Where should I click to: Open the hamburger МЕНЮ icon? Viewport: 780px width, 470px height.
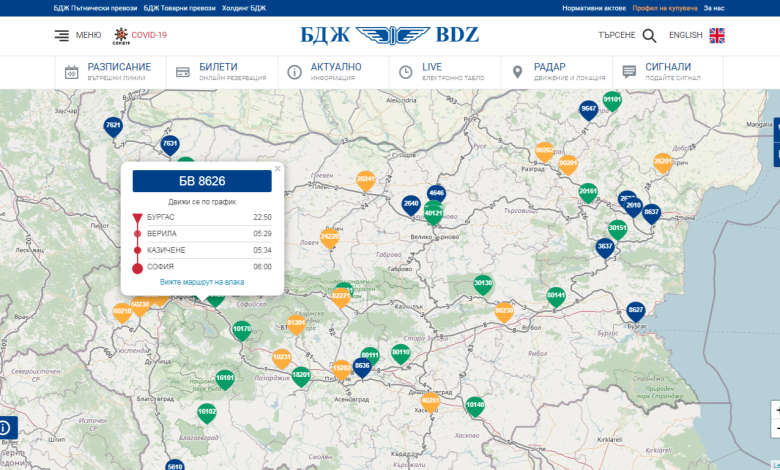click(x=62, y=35)
